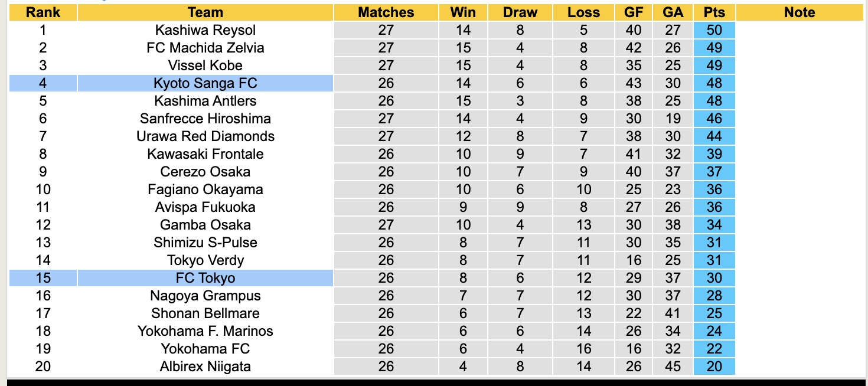The width and height of the screenshot is (868, 386).
Task: Click the Loss column header
Action: pyautogui.click(x=583, y=12)
